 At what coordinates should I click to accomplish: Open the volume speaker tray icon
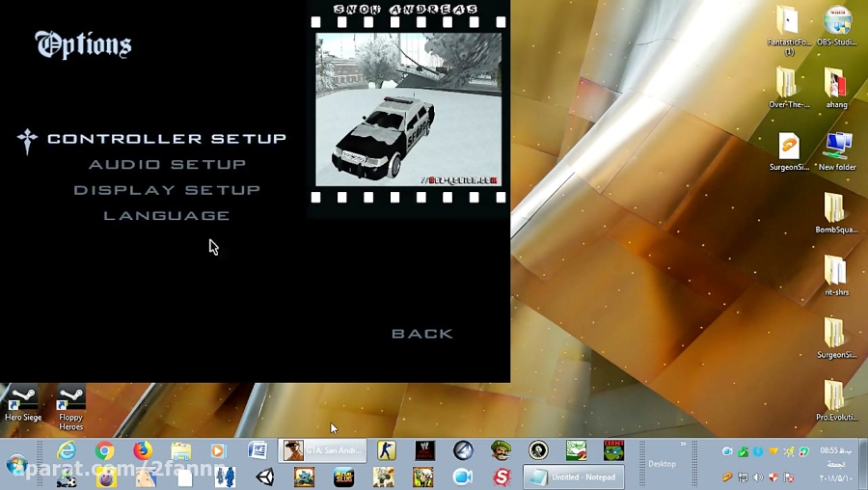[x=758, y=477]
